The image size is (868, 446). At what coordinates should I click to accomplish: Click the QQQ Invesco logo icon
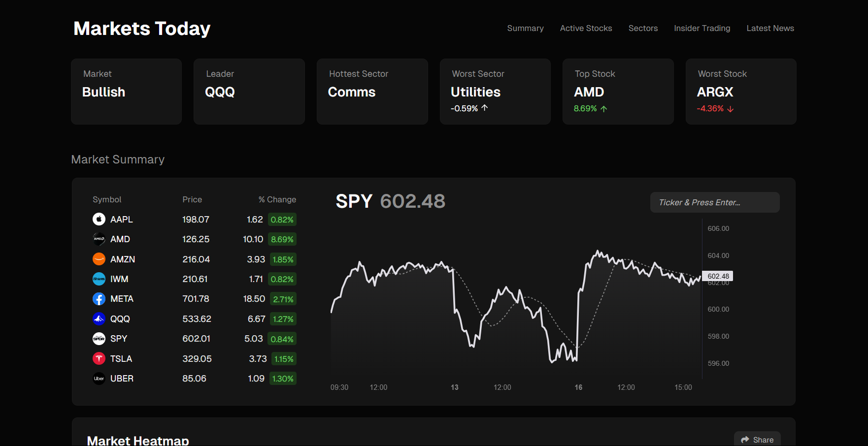tap(99, 319)
